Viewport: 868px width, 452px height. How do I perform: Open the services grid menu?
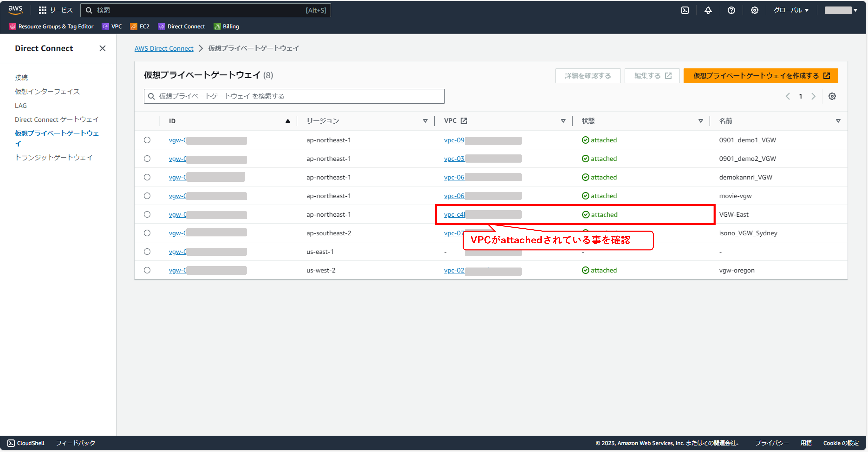click(42, 10)
